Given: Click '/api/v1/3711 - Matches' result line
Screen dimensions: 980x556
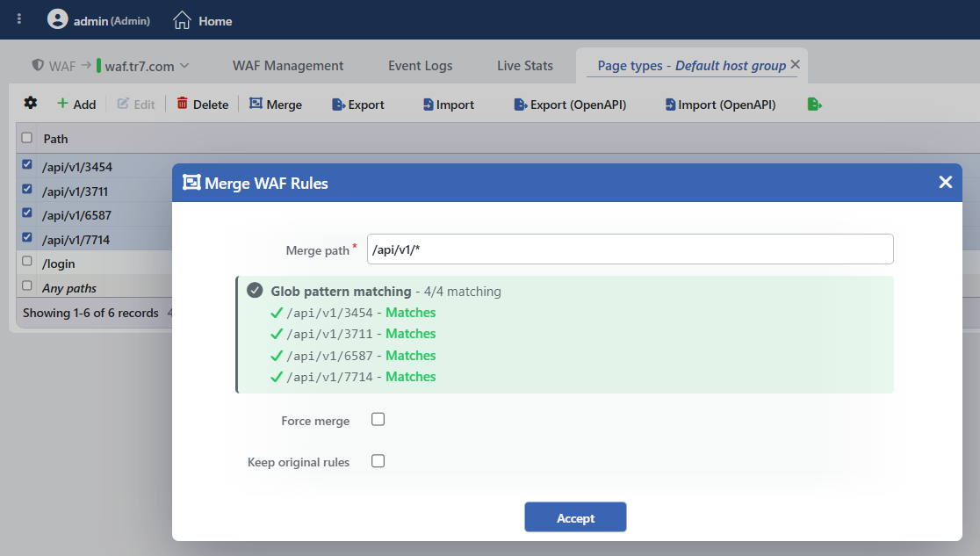Looking at the screenshot, I should [353, 334].
